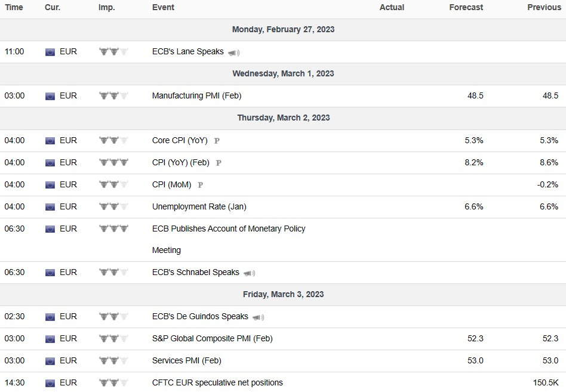Open ECB Publishes Account of Monetary Policy event

pyautogui.click(x=229, y=229)
